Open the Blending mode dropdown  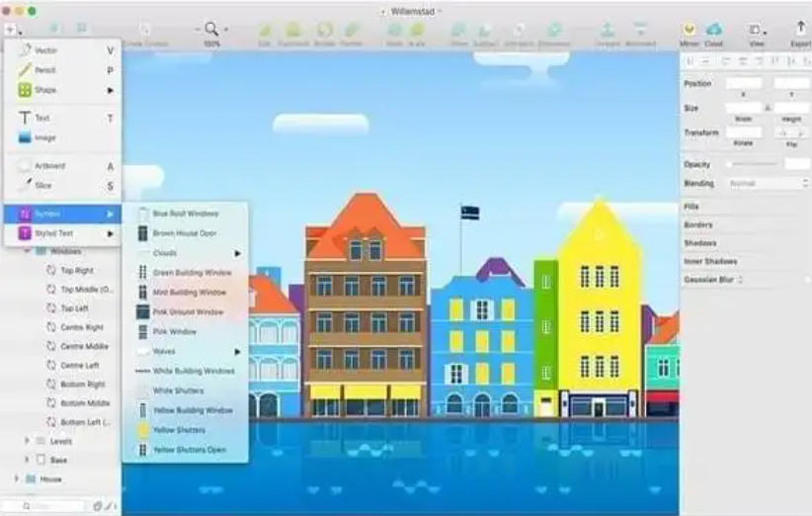[x=768, y=183]
